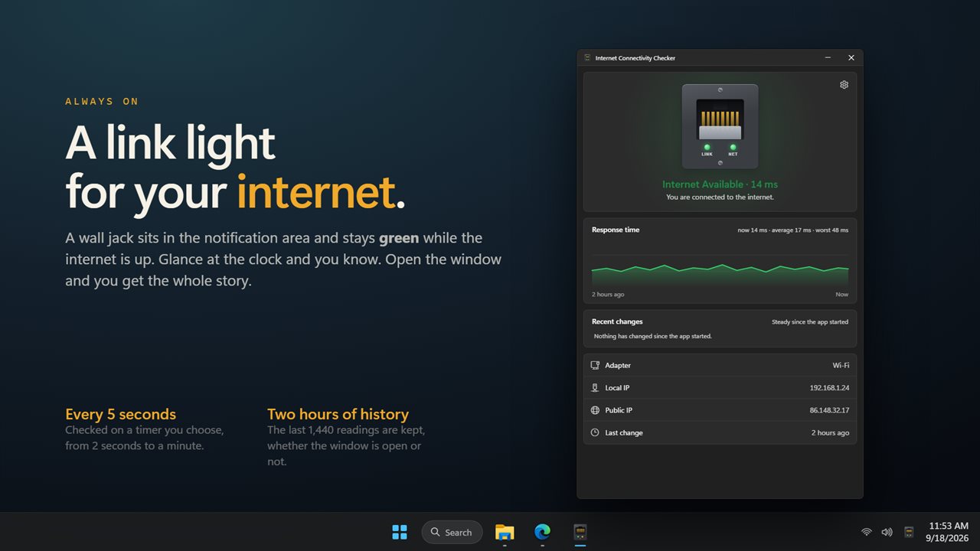Click "You are connected to the internet."
The image size is (980, 551).
(720, 197)
